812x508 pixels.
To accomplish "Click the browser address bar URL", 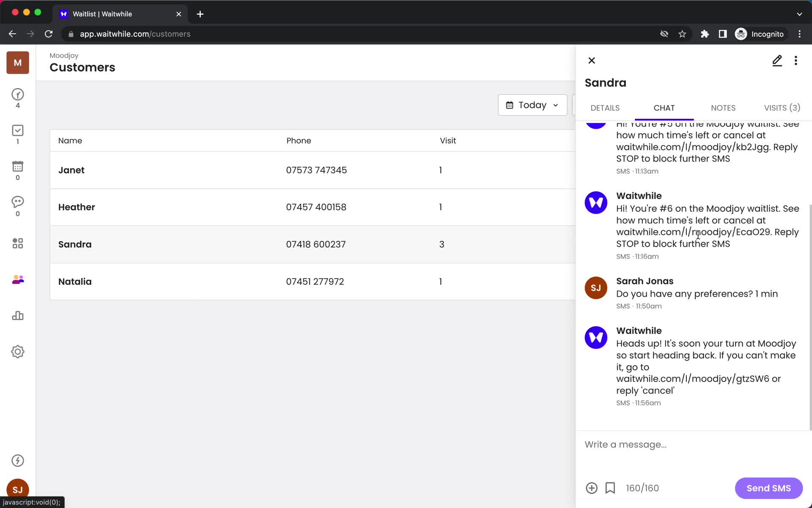I will pos(135,34).
